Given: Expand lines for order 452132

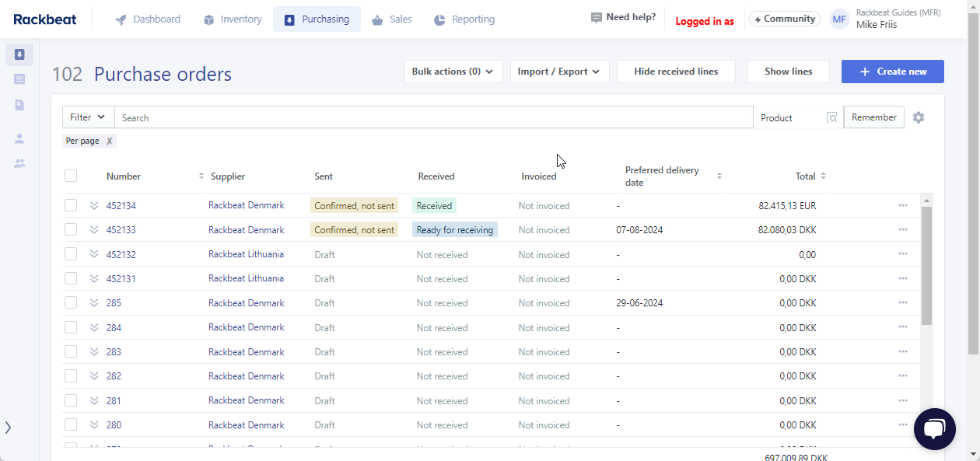Looking at the screenshot, I should [x=94, y=254].
